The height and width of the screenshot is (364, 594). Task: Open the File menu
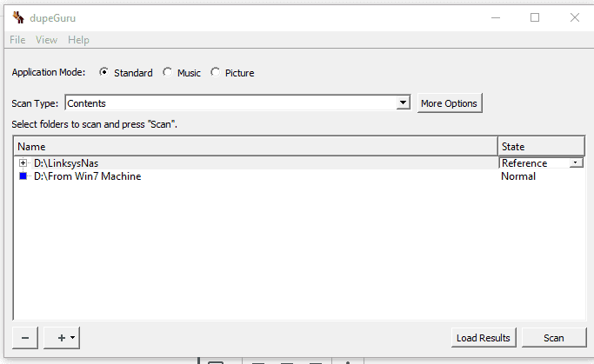point(17,40)
